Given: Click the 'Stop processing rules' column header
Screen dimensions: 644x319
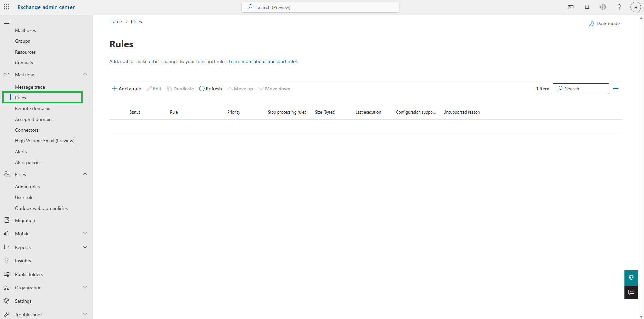Looking at the screenshot, I should click(287, 112).
